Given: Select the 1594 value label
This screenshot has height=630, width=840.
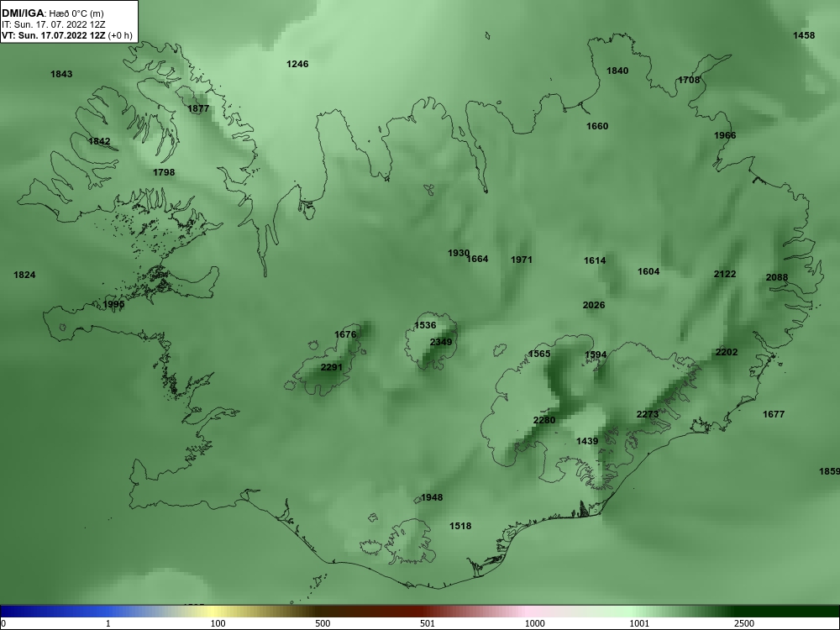Looking at the screenshot, I should pos(596,354).
